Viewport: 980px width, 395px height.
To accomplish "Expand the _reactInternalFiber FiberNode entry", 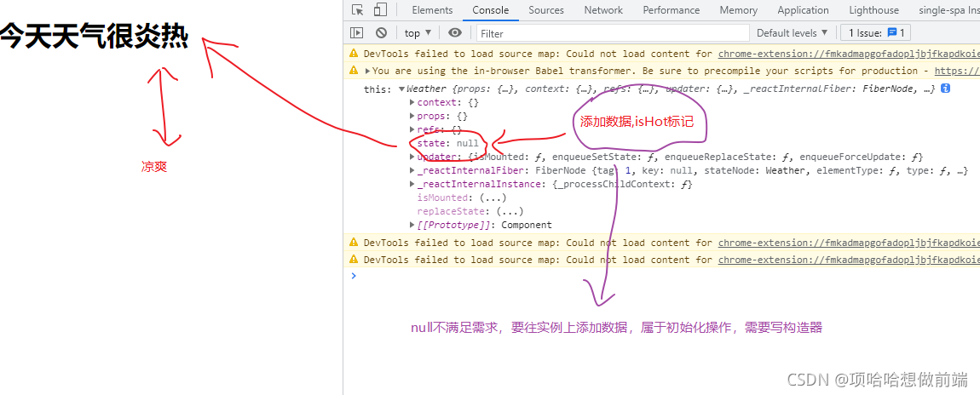I will pyautogui.click(x=412, y=170).
